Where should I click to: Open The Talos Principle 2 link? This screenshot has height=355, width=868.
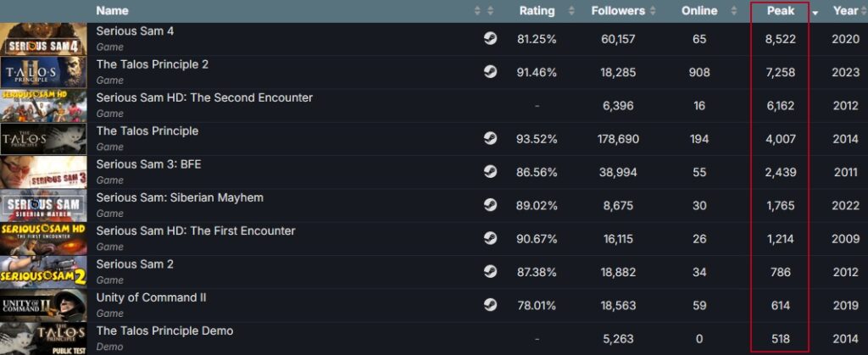point(152,64)
